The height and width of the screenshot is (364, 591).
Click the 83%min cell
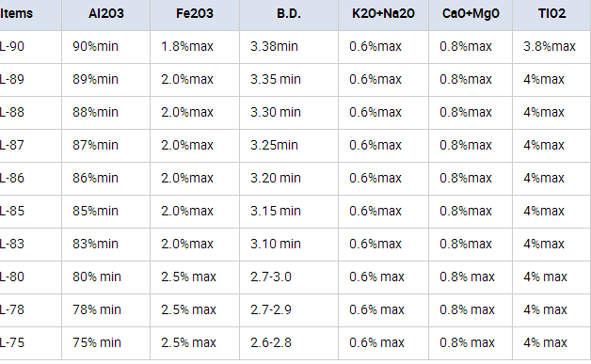click(x=106, y=245)
